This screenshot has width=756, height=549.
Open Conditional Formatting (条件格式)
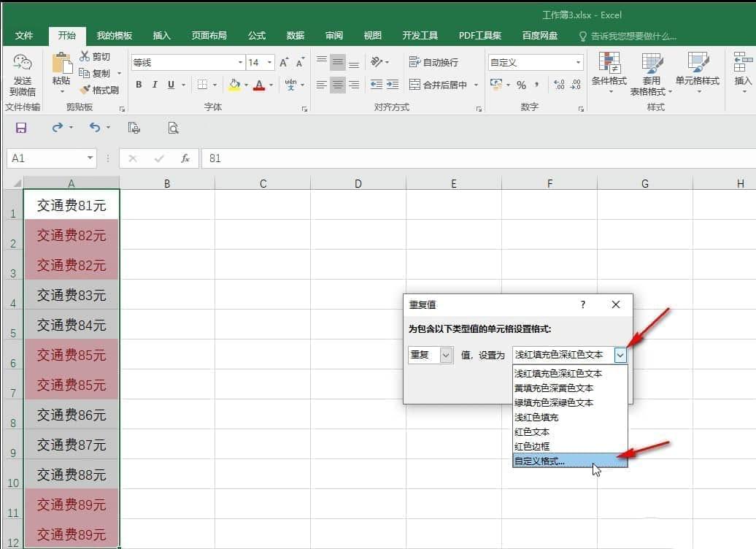(x=609, y=72)
